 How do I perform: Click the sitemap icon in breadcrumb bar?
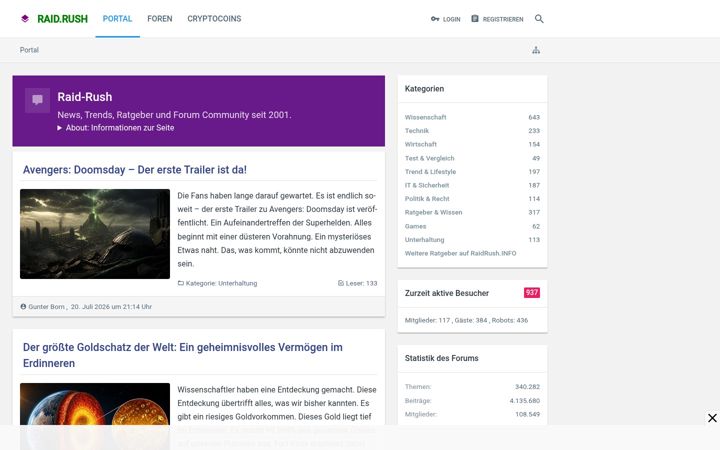pos(536,50)
